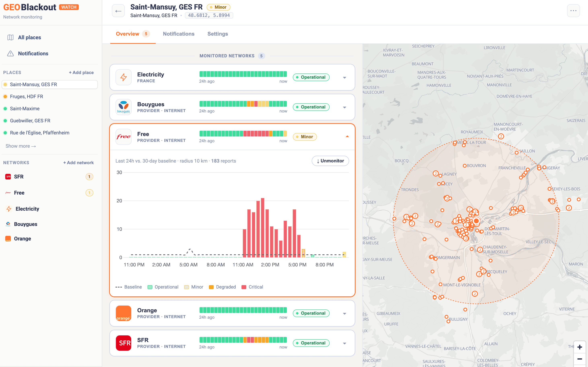The width and height of the screenshot is (588, 367).
Task: Click Degraded legend orange swatch
Action: point(211,287)
